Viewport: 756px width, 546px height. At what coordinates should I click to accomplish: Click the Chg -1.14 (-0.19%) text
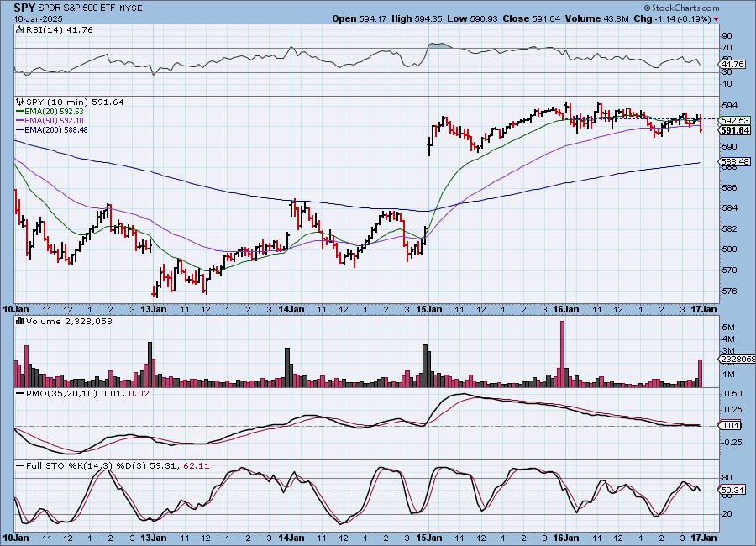pos(673,18)
